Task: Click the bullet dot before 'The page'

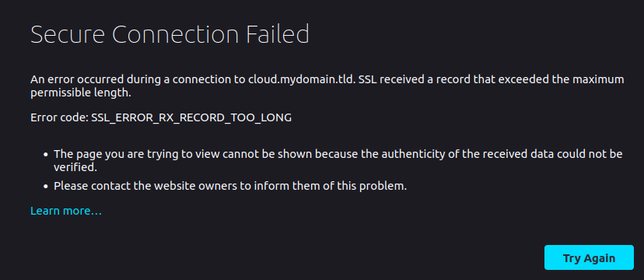Action: [x=46, y=156]
